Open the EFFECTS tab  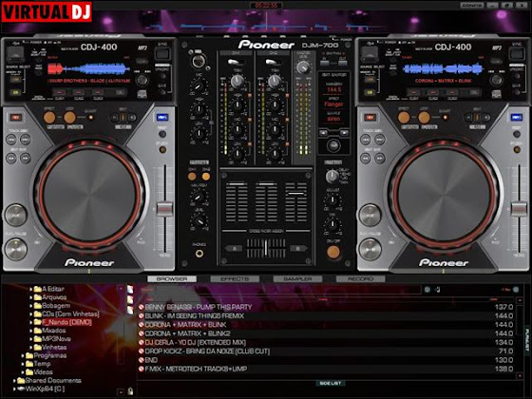[235, 279]
